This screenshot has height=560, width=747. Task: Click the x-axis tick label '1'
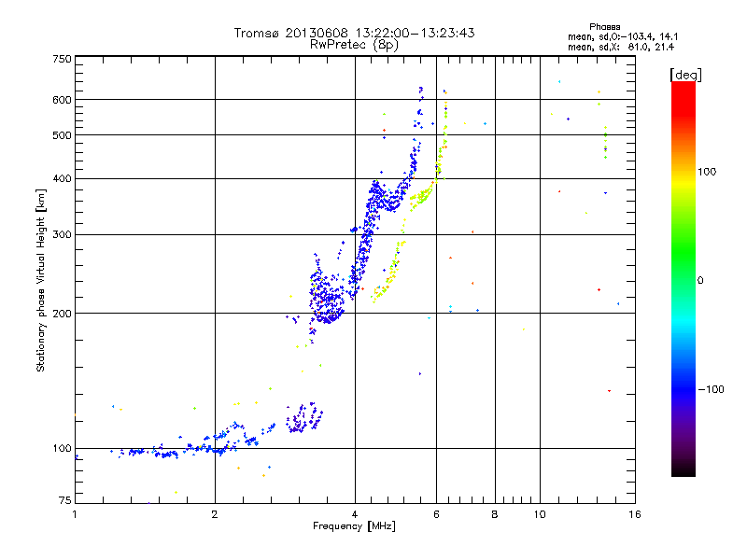(75, 514)
